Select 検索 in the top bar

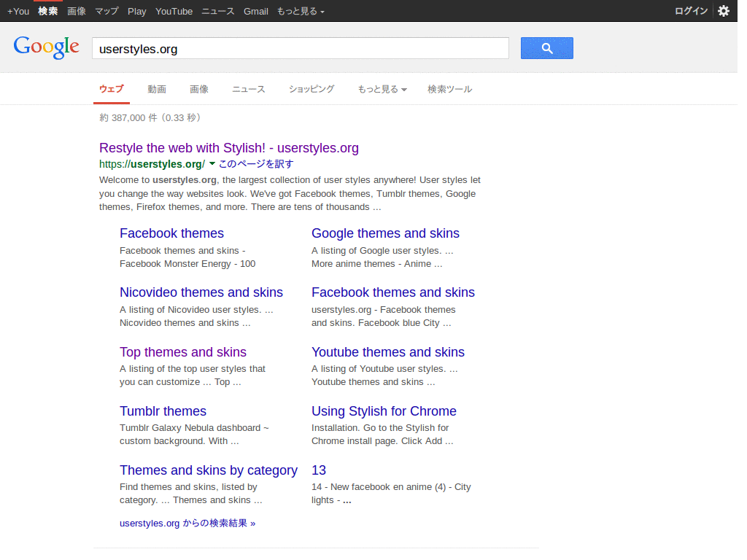click(x=48, y=11)
